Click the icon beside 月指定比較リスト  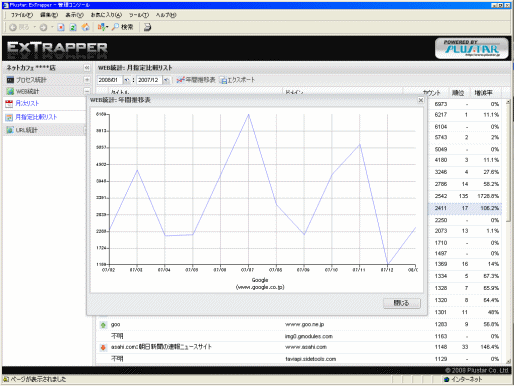click(x=9, y=117)
